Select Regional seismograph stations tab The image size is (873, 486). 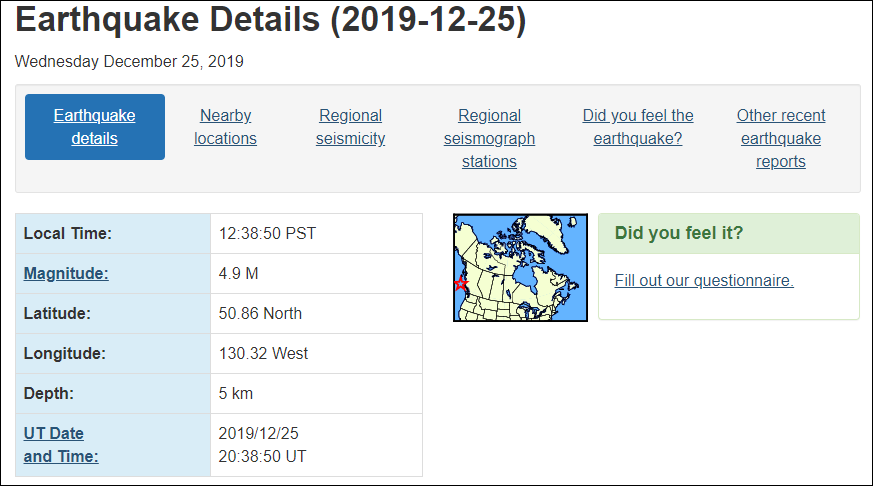point(489,138)
